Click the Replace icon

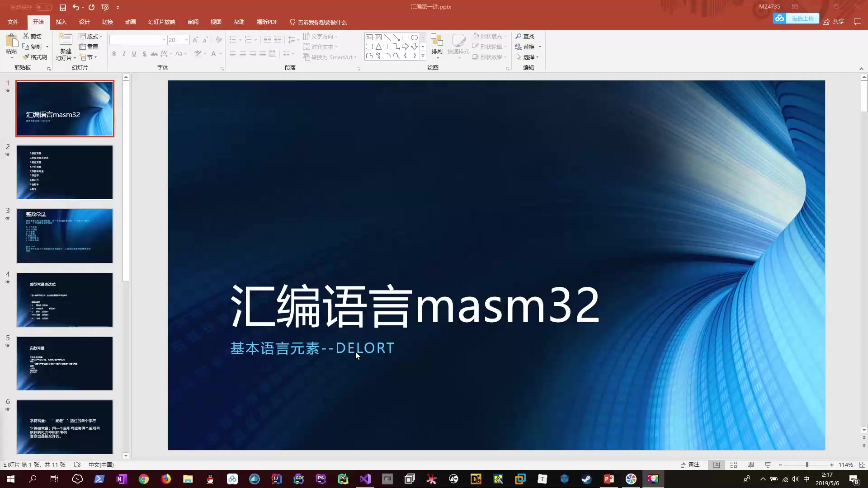(528, 47)
